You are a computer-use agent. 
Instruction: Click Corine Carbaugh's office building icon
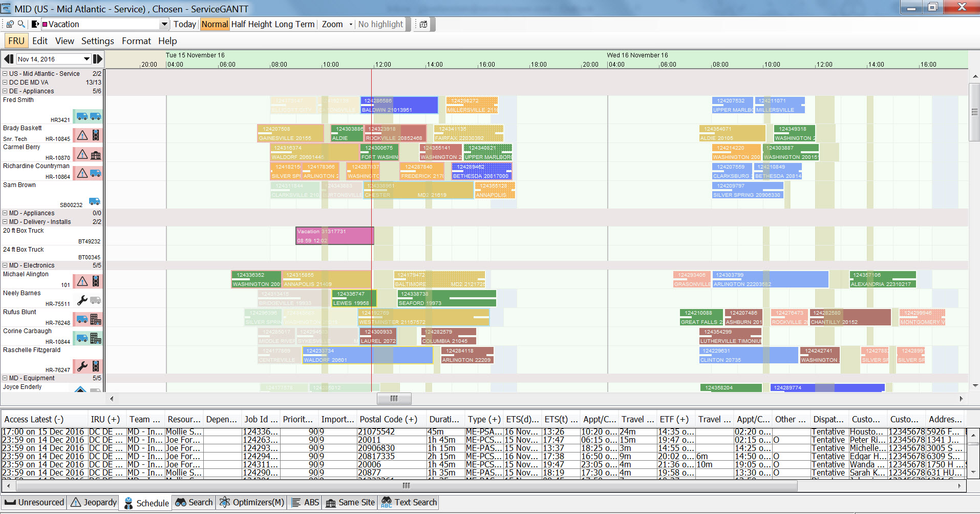coord(96,338)
